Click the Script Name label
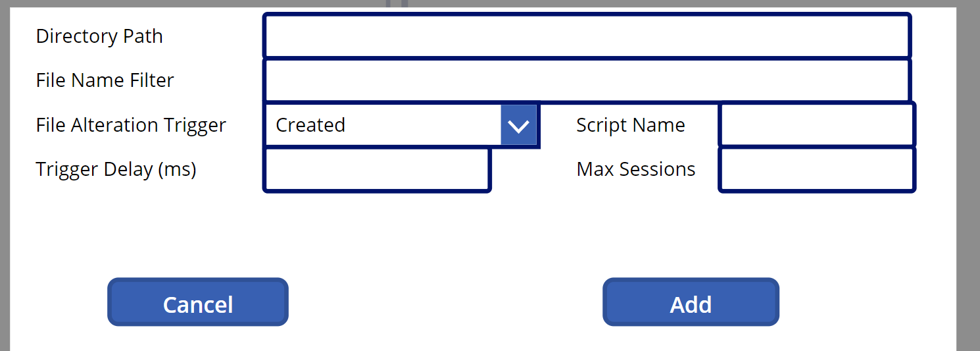980x351 pixels. 631,125
